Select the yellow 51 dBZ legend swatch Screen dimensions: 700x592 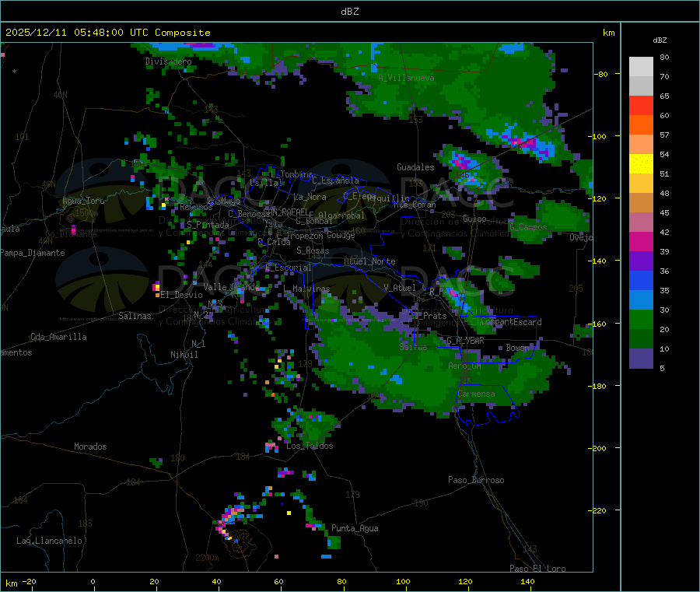(x=641, y=164)
